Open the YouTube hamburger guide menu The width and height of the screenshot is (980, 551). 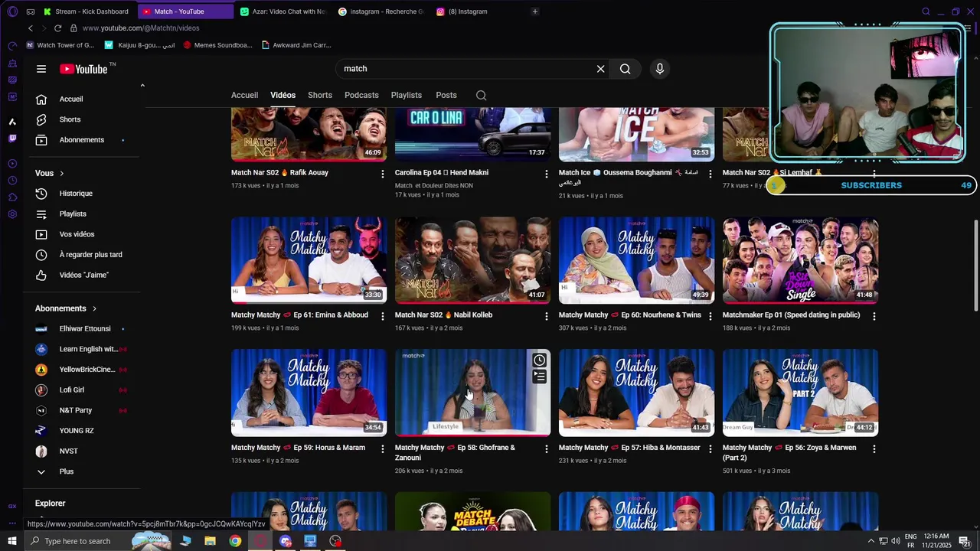pyautogui.click(x=41, y=69)
